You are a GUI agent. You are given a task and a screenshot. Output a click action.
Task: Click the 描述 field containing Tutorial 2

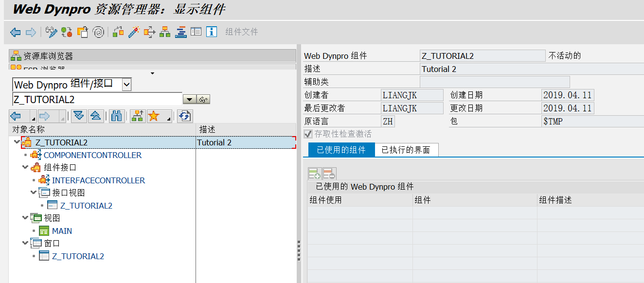[532, 69]
